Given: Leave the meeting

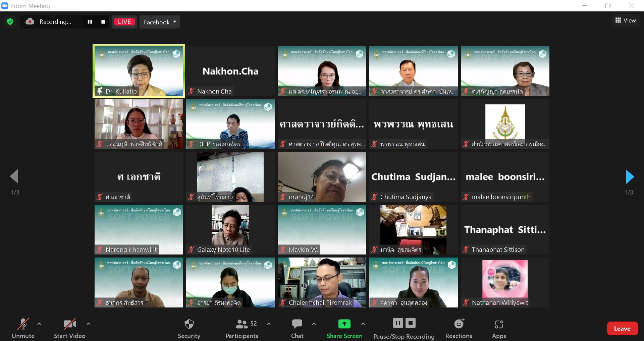Looking at the screenshot, I should tap(622, 329).
